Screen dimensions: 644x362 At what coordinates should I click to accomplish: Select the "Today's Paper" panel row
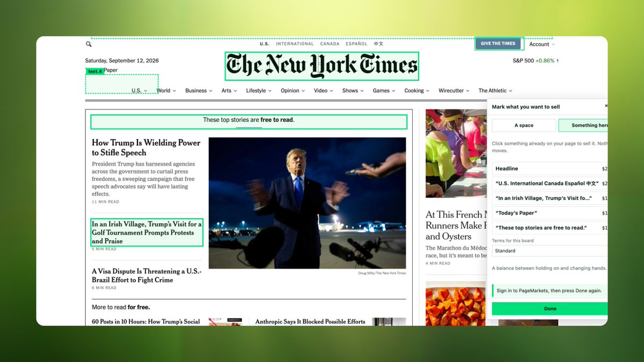pos(550,213)
